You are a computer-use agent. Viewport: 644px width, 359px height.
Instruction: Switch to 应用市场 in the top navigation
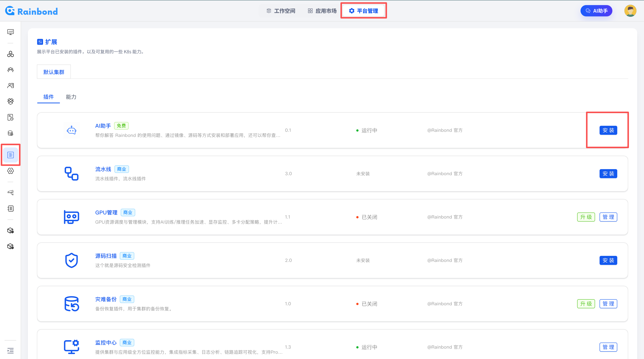[322, 11]
